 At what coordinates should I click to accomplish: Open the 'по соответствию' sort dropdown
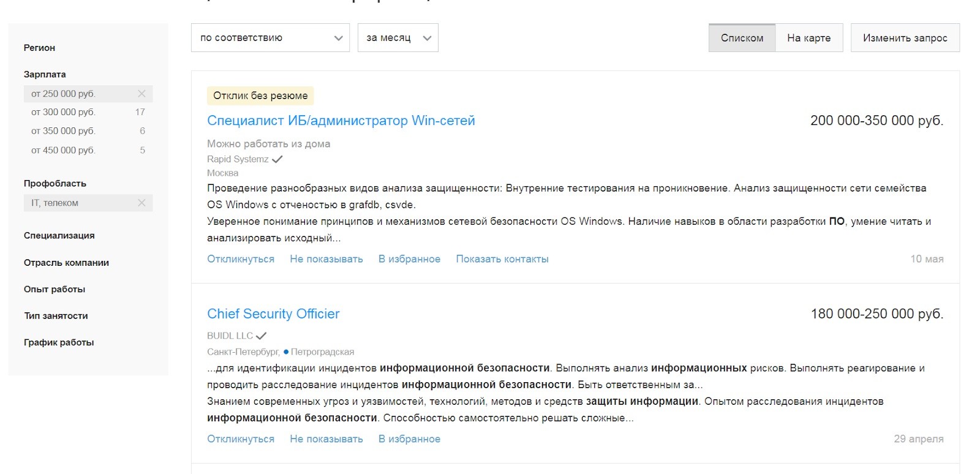(x=269, y=37)
